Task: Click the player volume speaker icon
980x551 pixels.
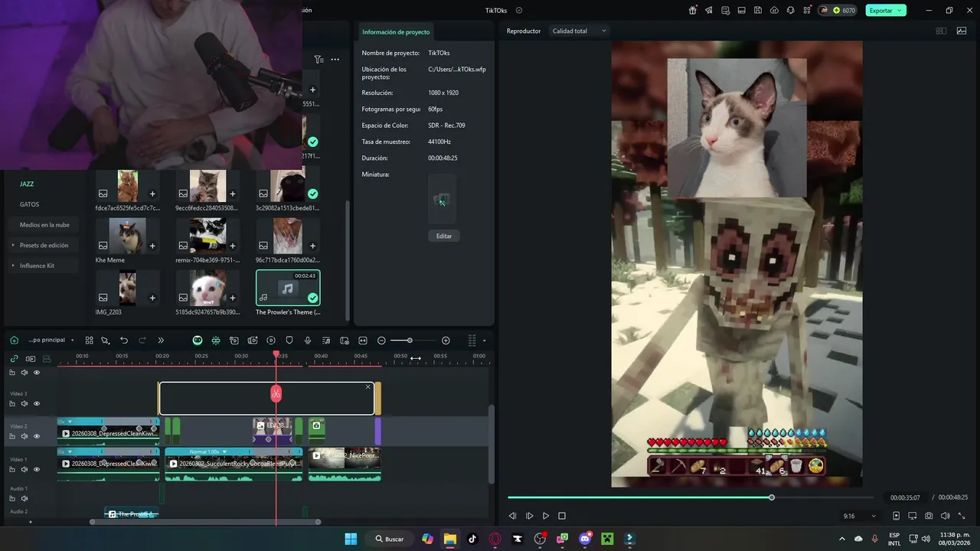Action: tap(945, 516)
